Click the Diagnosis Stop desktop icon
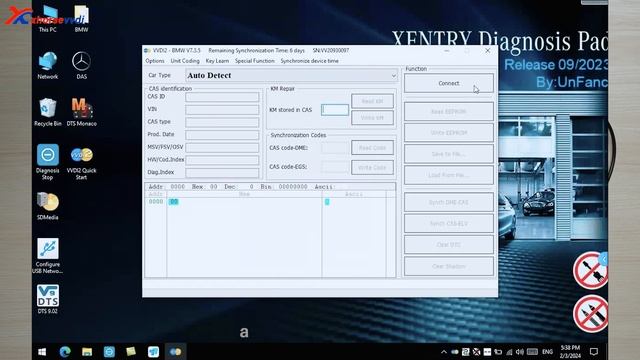The height and width of the screenshot is (360, 640). (x=48, y=162)
